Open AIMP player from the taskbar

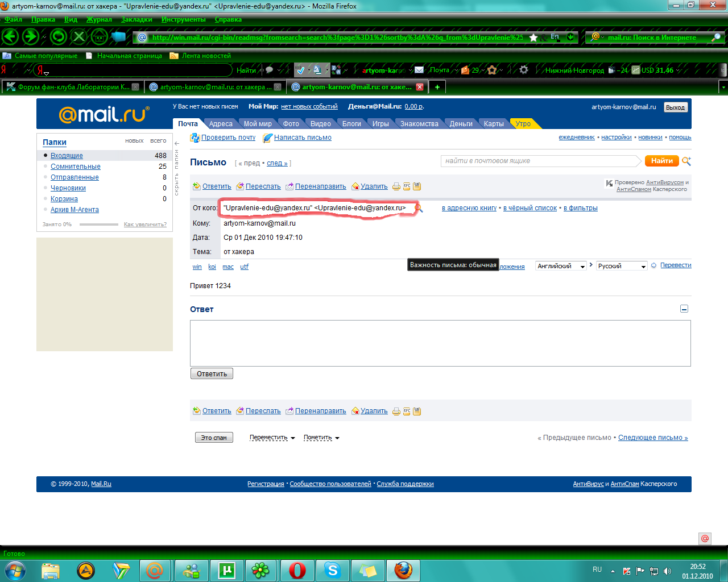click(85, 569)
